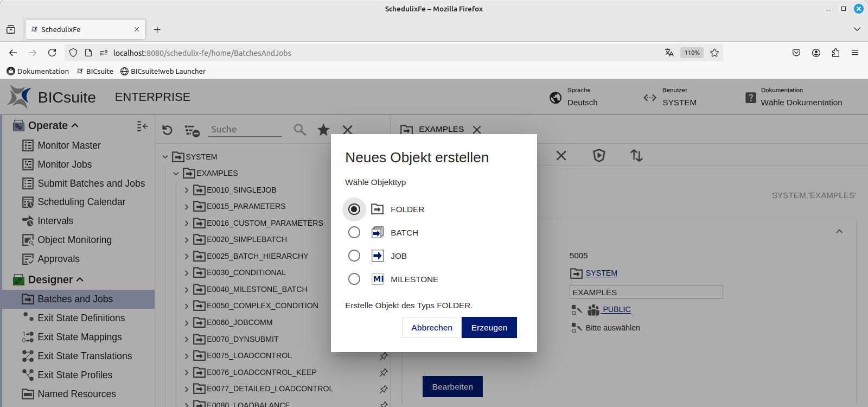Open Monitor Jobs in sidebar
Screen dimensions: 868x407
click(x=65, y=164)
